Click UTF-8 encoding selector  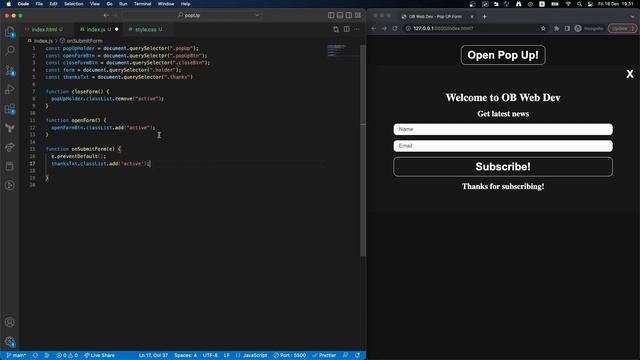click(x=210, y=356)
